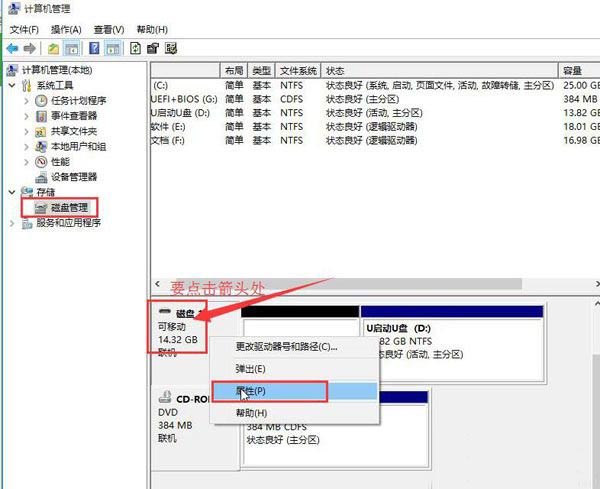Click the Forward arrow toolbar icon
The image size is (600, 489).
coord(30,47)
